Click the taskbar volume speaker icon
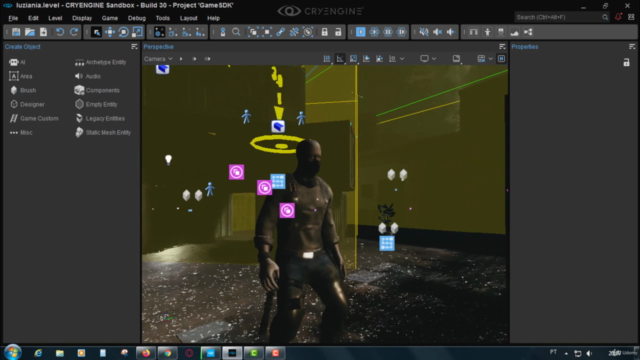640x360 pixels. 589,353
